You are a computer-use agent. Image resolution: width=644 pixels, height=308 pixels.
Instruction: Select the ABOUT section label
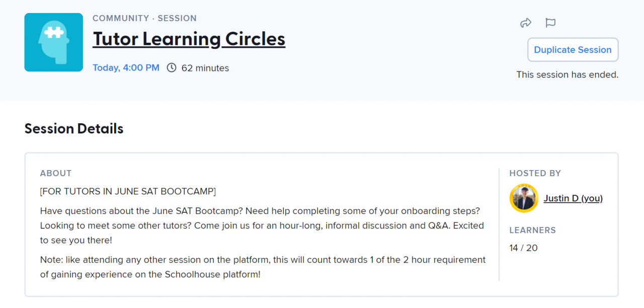56,173
